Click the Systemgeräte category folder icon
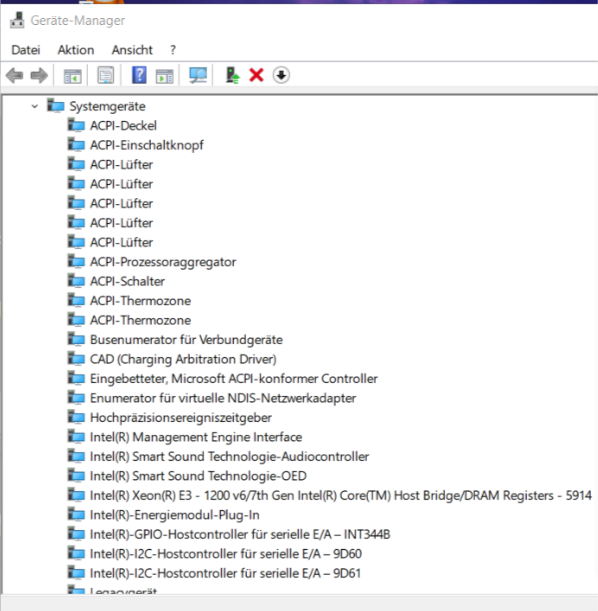 [56, 106]
